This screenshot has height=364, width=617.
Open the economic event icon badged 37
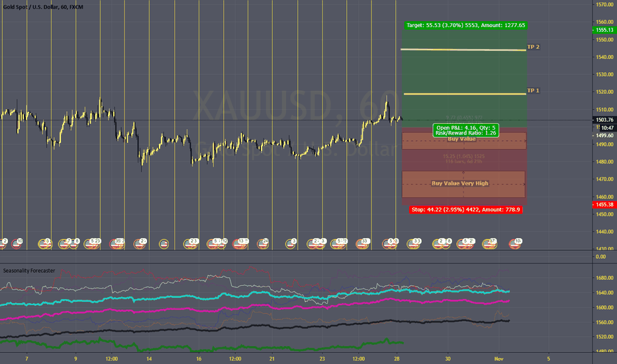point(489,244)
